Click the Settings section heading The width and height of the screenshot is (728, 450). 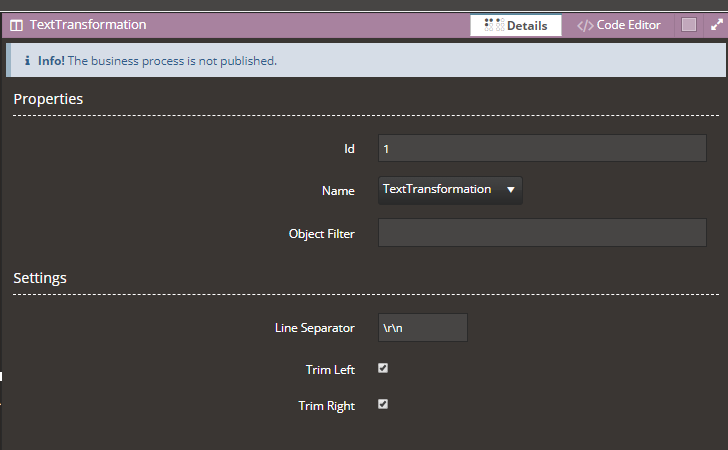(40, 278)
